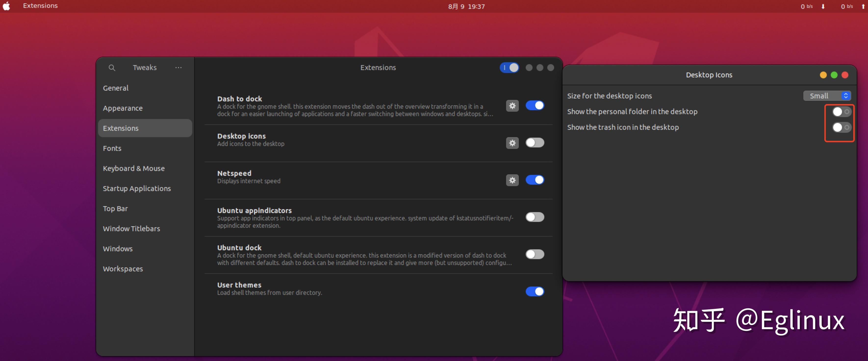Open Netspeed settings gear
Image resolution: width=868 pixels, height=361 pixels.
pos(512,180)
